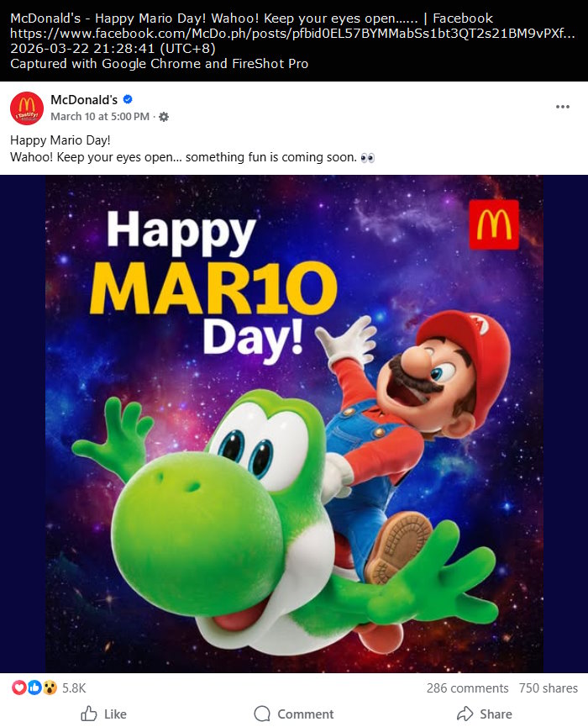This screenshot has width=588, height=727.
Task: Click the 5.8K reactions count
Action: pos(74,687)
